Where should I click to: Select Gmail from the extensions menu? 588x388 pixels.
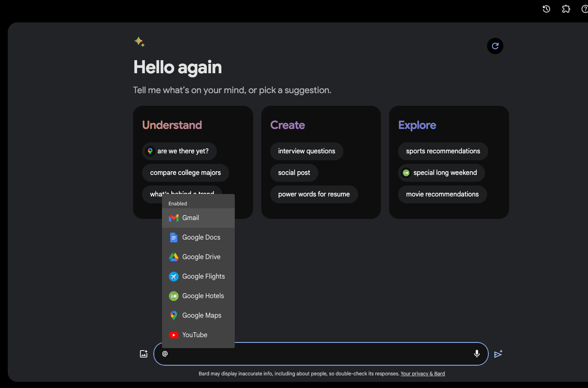[198, 218]
